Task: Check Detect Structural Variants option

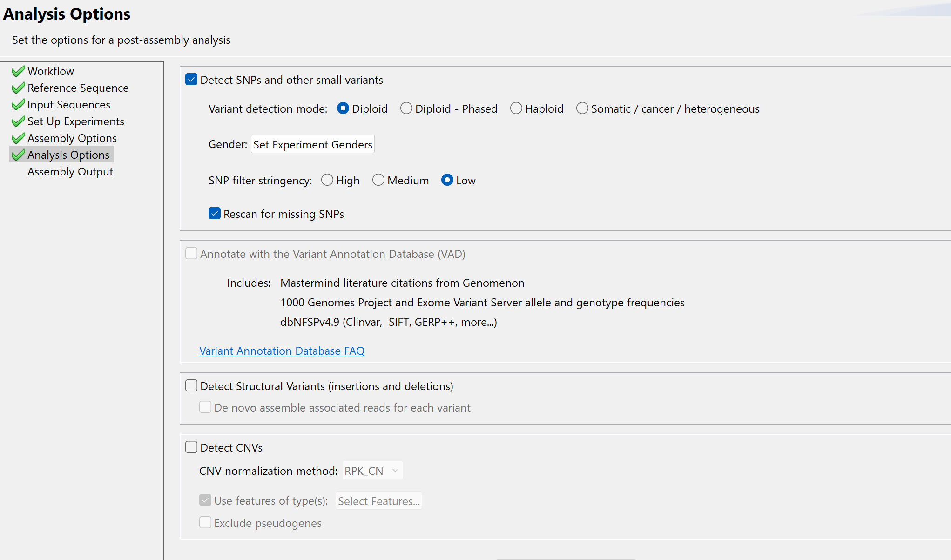Action: coord(191,385)
